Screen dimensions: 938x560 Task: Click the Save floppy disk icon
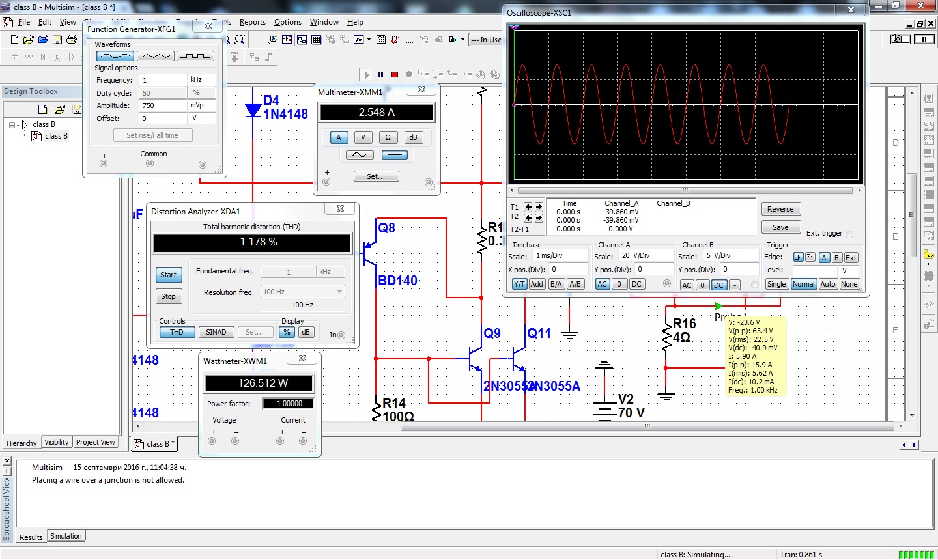[57, 40]
